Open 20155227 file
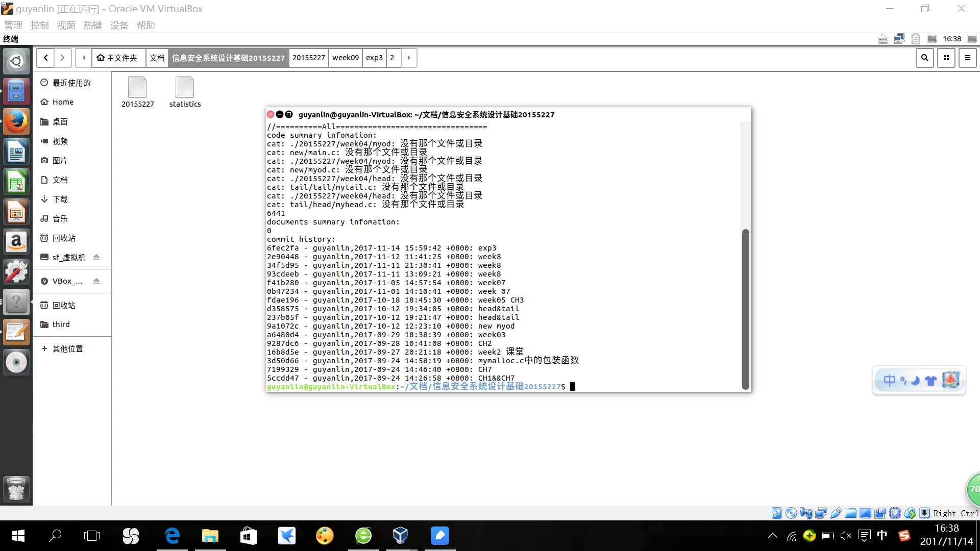Viewport: 980px width, 551px height. (x=137, y=92)
